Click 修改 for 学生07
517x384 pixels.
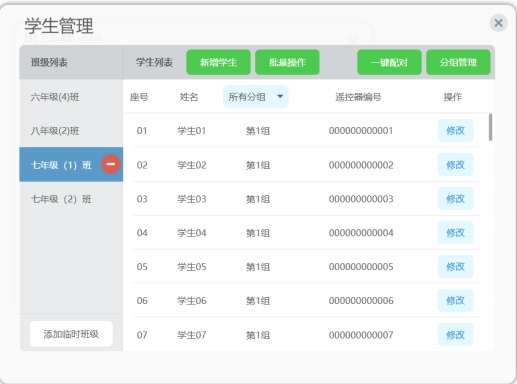455,334
